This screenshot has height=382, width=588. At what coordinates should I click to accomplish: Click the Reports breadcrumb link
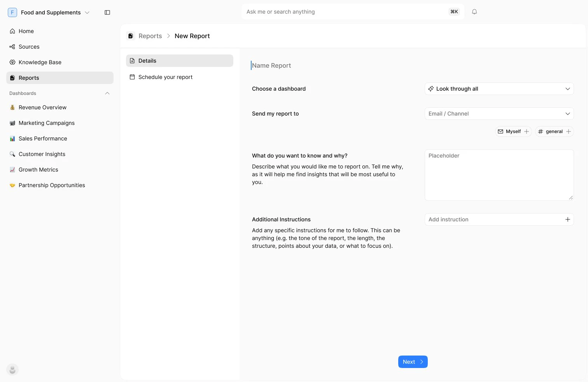click(x=150, y=36)
